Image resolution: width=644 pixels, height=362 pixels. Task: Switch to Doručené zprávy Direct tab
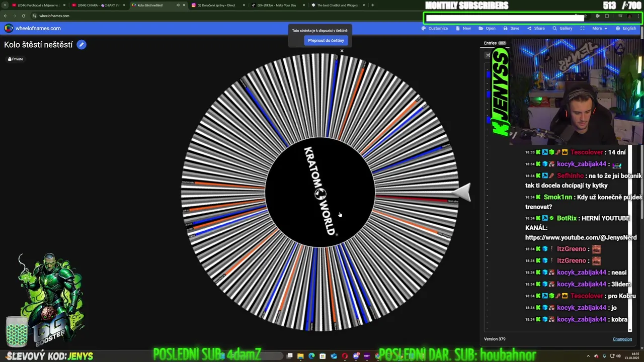pyautogui.click(x=217, y=5)
